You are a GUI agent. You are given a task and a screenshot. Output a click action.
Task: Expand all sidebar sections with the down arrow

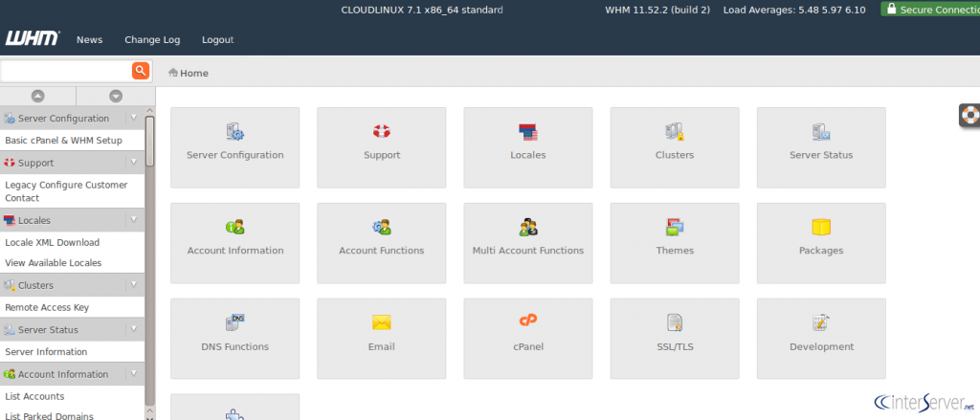pos(116,97)
